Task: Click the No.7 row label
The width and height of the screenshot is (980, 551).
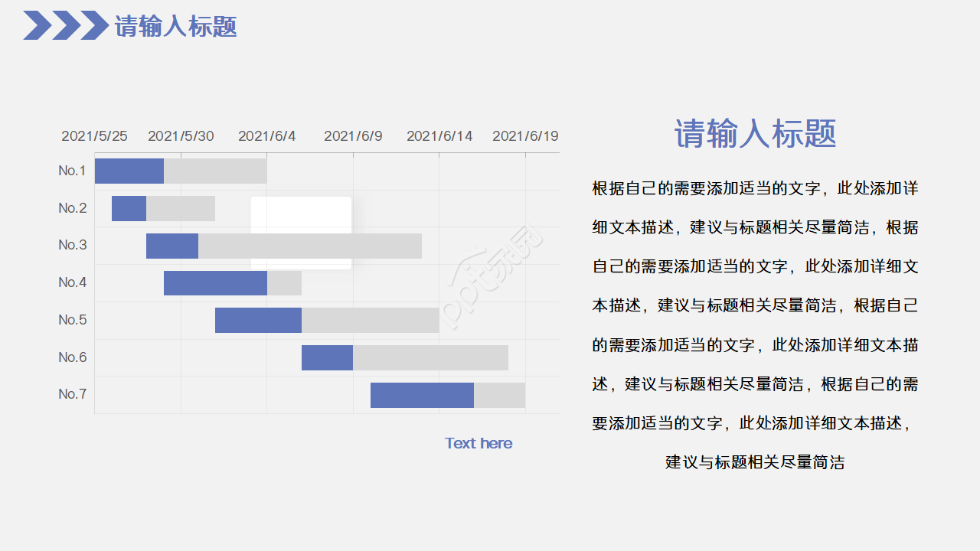Action: pyautogui.click(x=71, y=395)
